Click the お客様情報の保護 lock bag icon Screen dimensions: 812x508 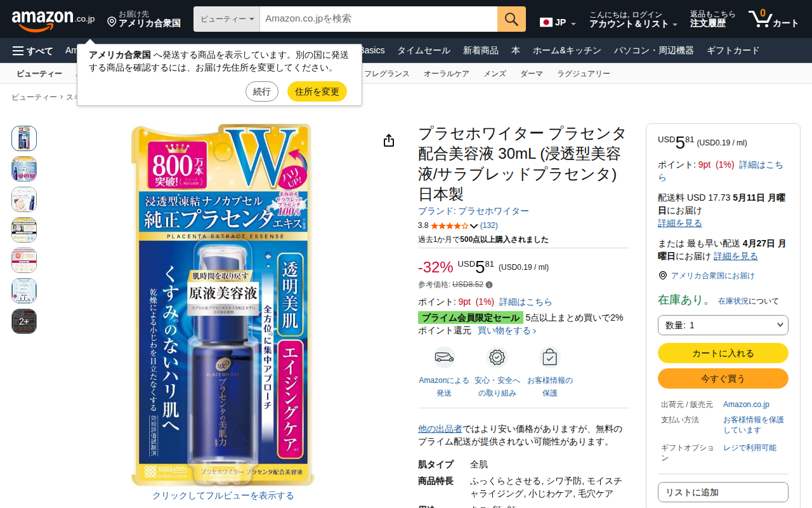(x=549, y=358)
